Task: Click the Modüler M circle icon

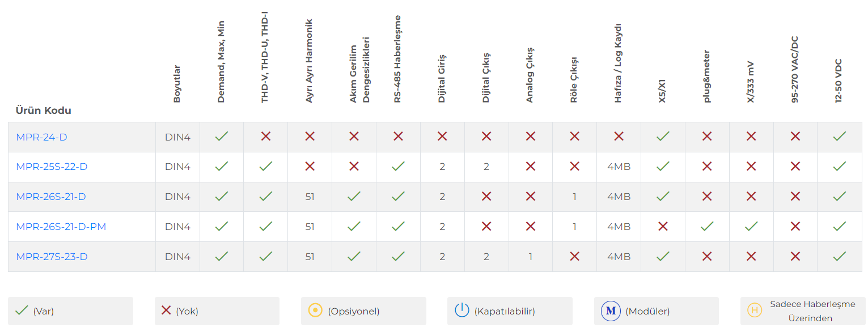Action: 611,311
